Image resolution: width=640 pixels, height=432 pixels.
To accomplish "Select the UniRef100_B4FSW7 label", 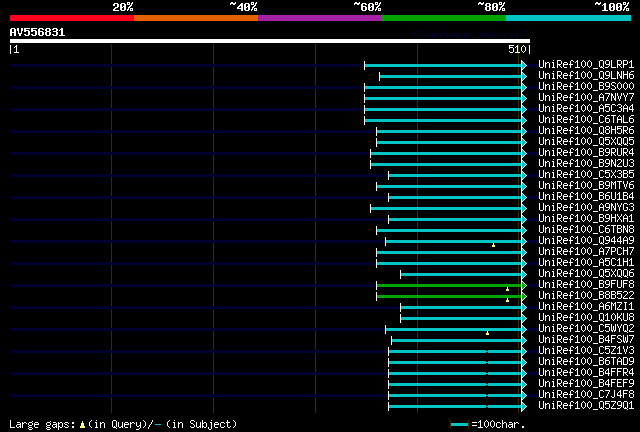I will click(x=586, y=340).
